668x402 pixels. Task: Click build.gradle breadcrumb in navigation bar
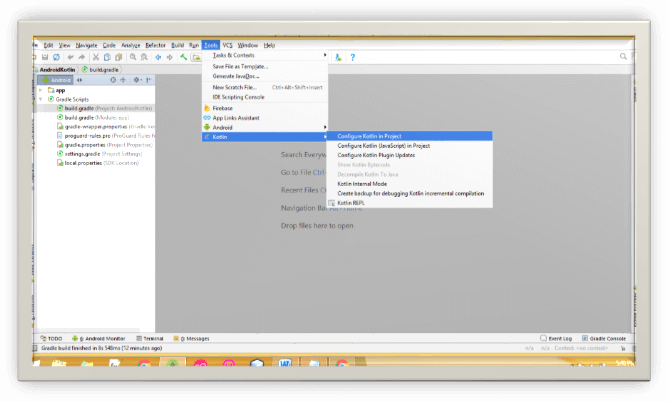(101, 69)
